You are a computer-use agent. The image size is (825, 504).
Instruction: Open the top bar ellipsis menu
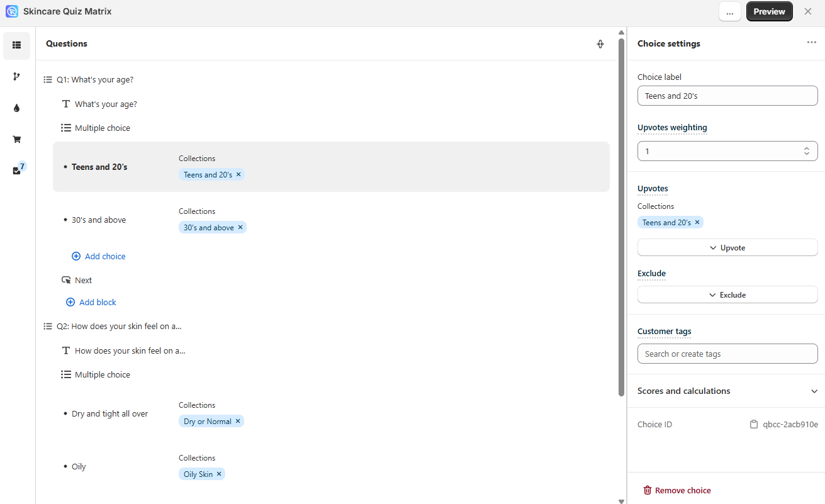pos(730,11)
